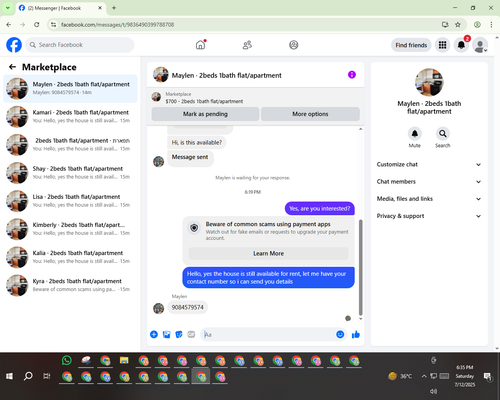
Task: Expand Privacy & support section
Action: [x=429, y=216]
